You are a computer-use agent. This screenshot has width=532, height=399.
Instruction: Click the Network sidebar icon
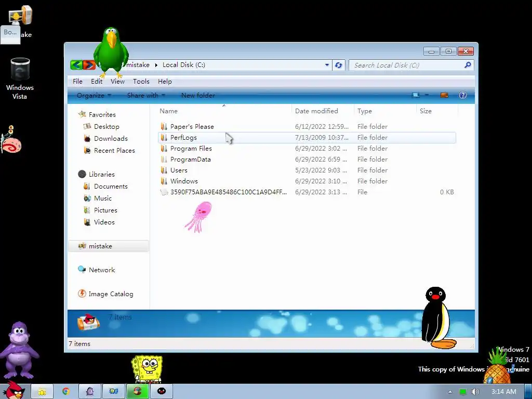click(82, 270)
